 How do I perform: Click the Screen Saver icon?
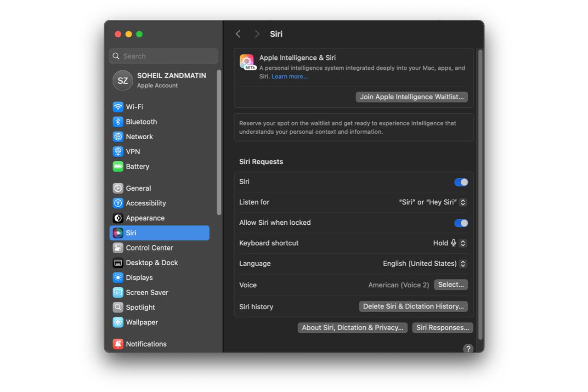[x=118, y=292]
